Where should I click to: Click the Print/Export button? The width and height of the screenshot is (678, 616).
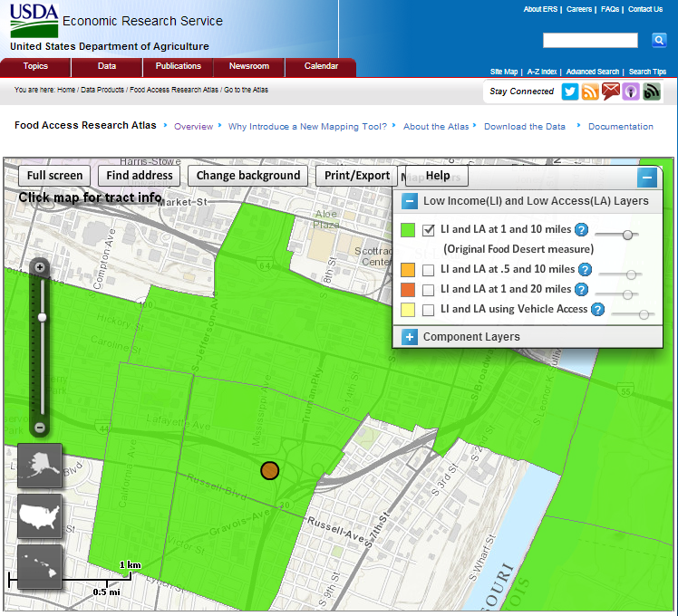pos(357,176)
